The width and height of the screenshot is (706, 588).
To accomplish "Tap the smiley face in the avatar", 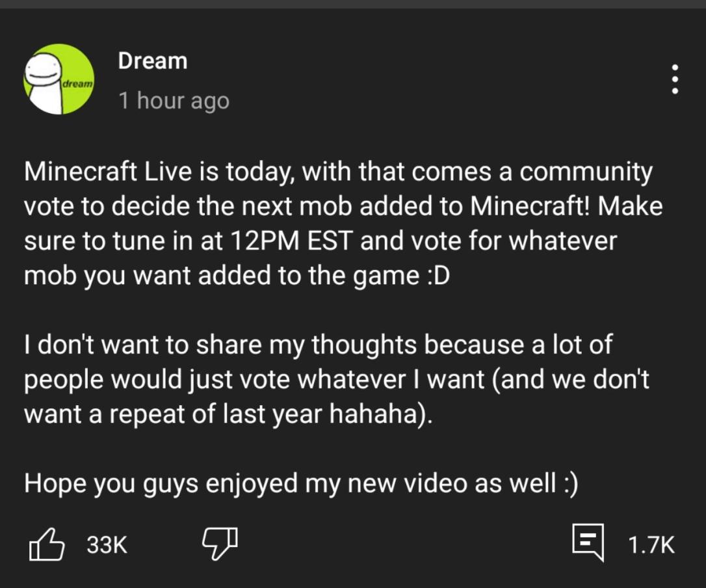I will click(43, 71).
